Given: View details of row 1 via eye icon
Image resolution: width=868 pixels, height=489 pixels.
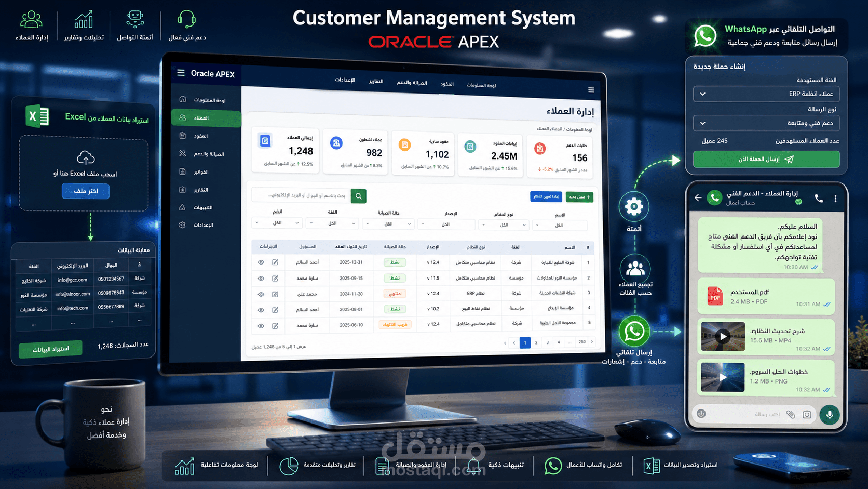Looking at the screenshot, I should tap(261, 262).
